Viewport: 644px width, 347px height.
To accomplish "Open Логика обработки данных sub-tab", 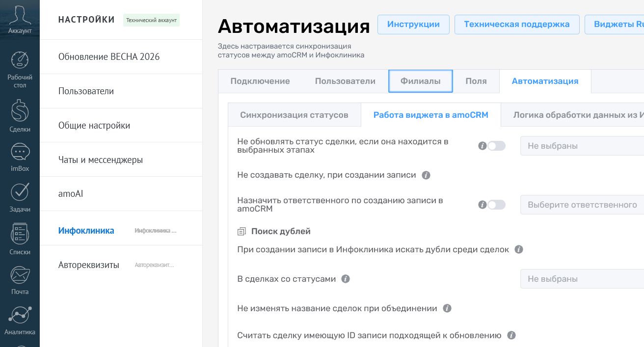I will pyautogui.click(x=572, y=115).
